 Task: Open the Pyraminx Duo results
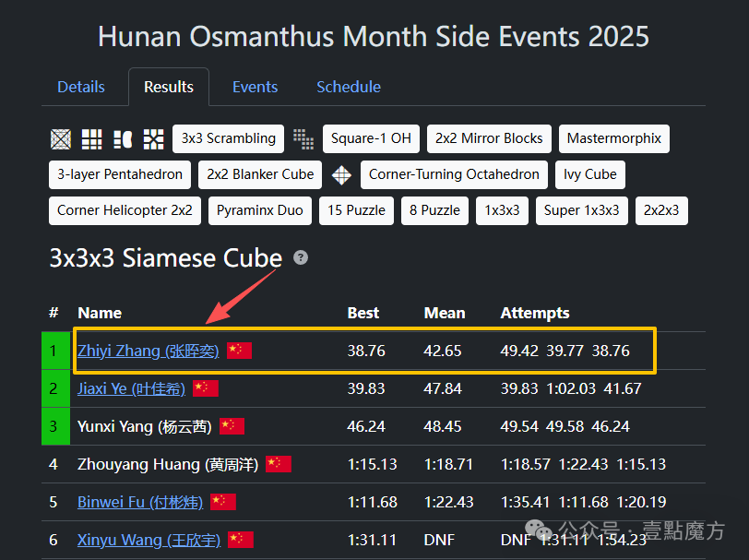259,209
